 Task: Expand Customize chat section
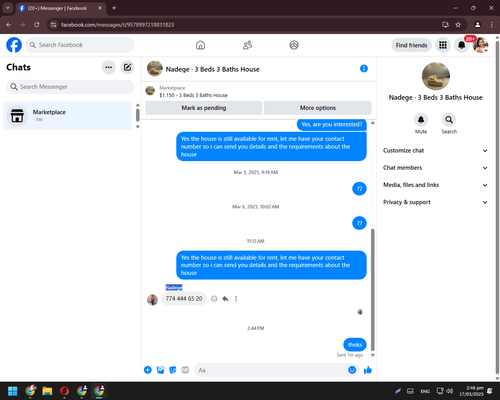[435, 151]
